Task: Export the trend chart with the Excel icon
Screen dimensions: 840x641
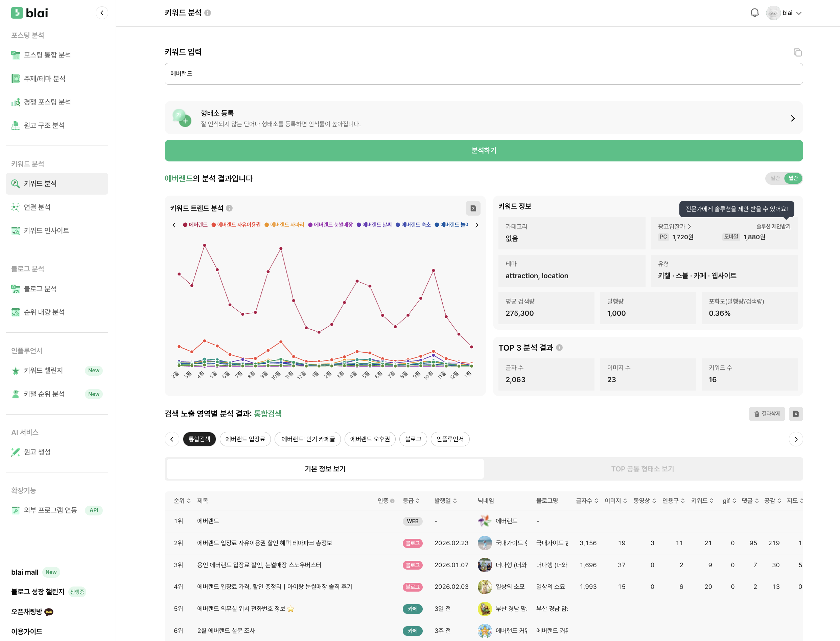Action: pyautogui.click(x=473, y=208)
